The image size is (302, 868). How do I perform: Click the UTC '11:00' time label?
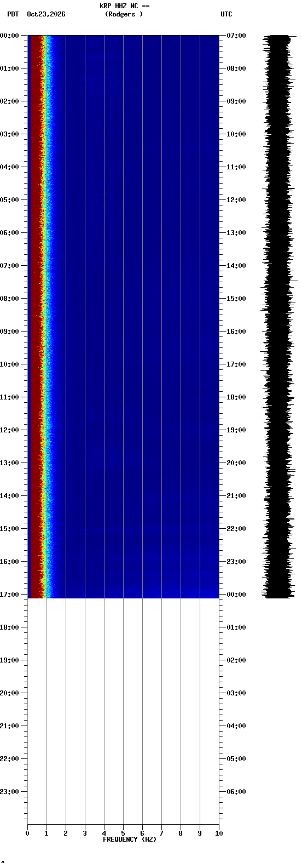pyautogui.click(x=236, y=167)
